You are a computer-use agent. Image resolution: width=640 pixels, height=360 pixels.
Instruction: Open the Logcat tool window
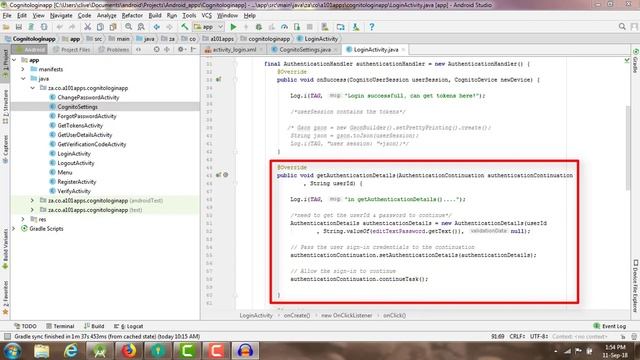pyautogui.click(x=129, y=326)
